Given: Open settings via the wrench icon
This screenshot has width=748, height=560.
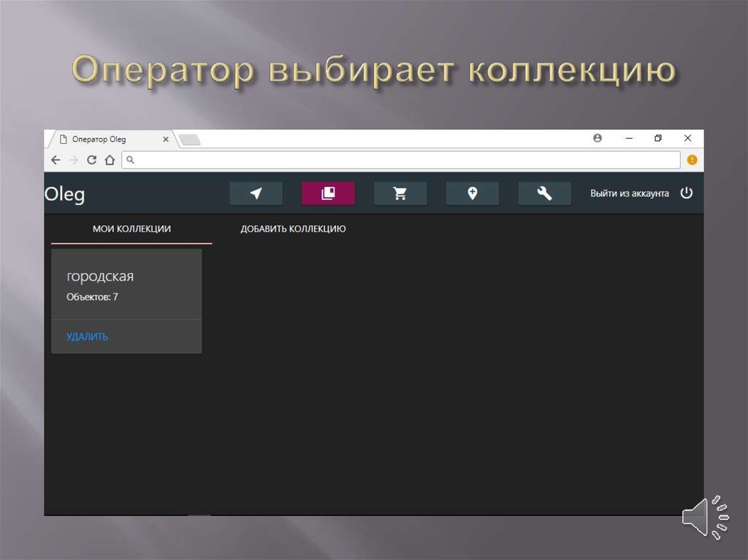Looking at the screenshot, I should (545, 193).
